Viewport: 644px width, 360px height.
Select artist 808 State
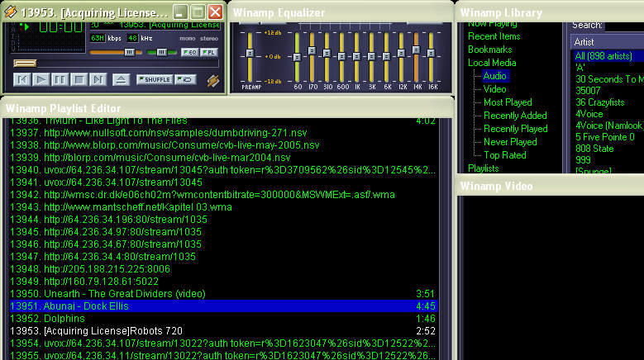(594, 149)
